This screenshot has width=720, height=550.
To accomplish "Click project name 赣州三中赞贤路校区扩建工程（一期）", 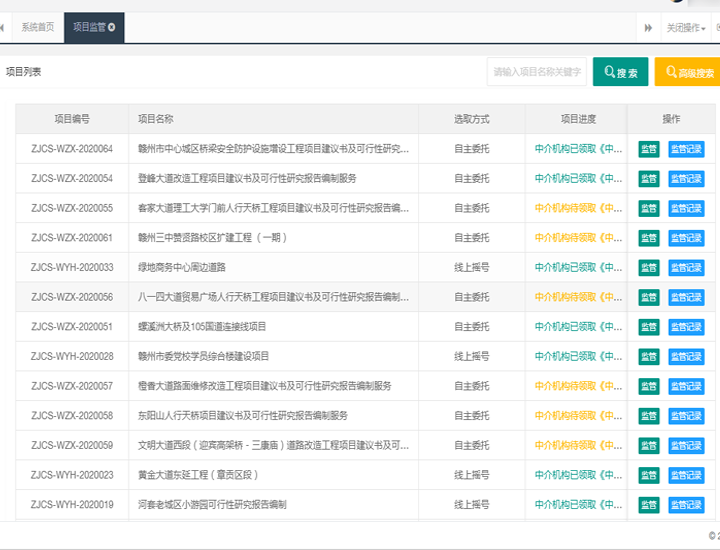I will click(213, 237).
